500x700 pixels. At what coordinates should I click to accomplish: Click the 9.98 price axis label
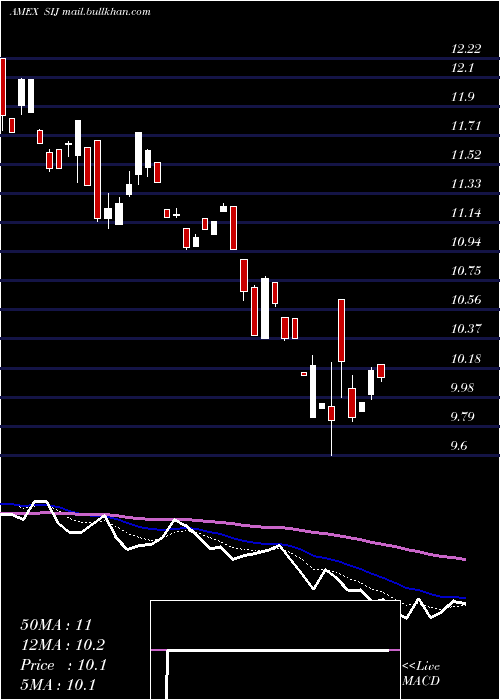[x=464, y=388]
